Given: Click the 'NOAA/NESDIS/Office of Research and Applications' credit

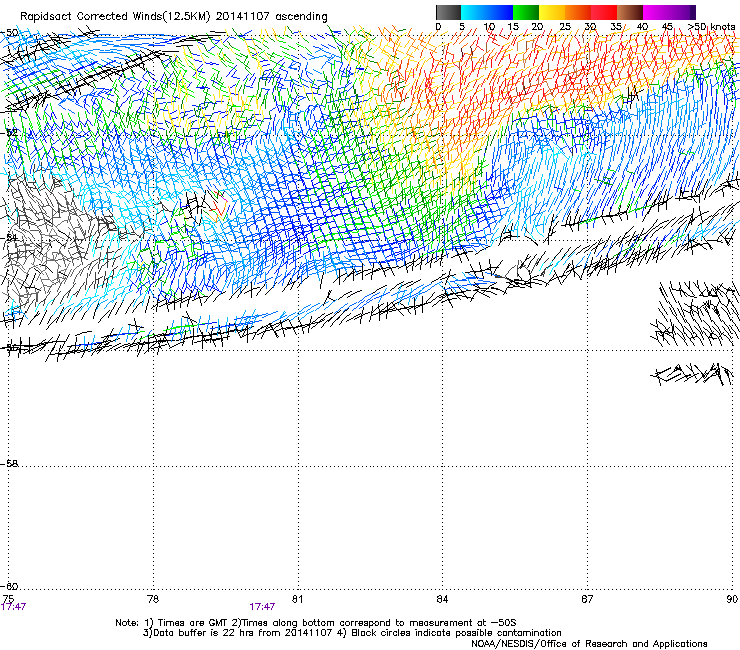Looking at the screenshot, I should 589,644.
